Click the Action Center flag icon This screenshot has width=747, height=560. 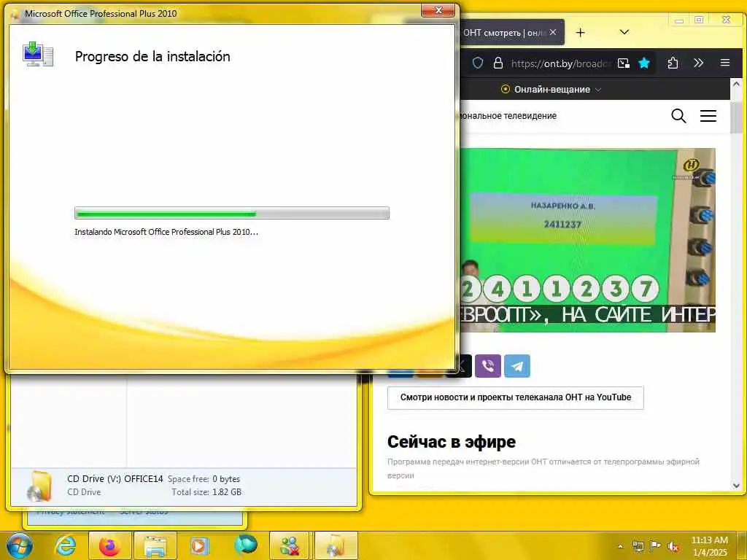pos(655,546)
